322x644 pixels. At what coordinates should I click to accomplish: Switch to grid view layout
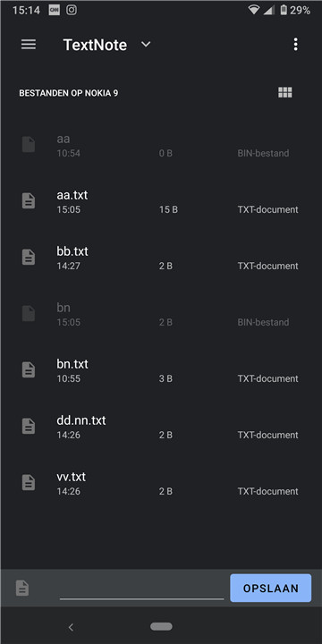pos(285,92)
